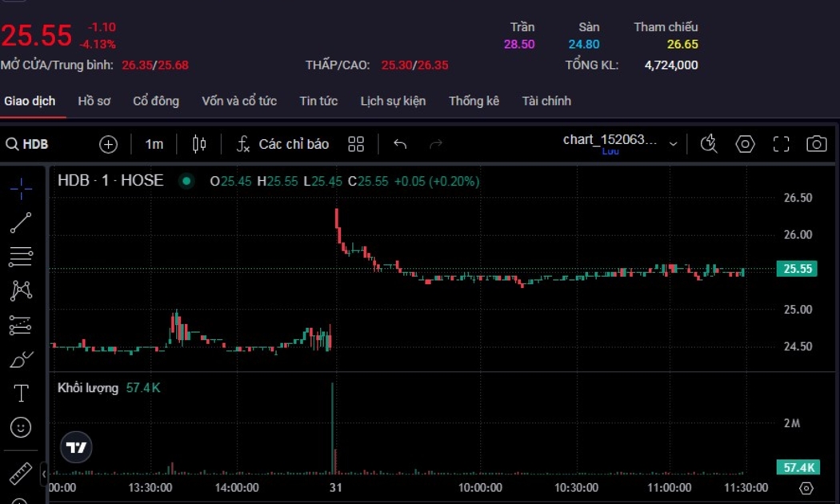Select the text annotation tool
840x504 pixels.
pyautogui.click(x=21, y=394)
